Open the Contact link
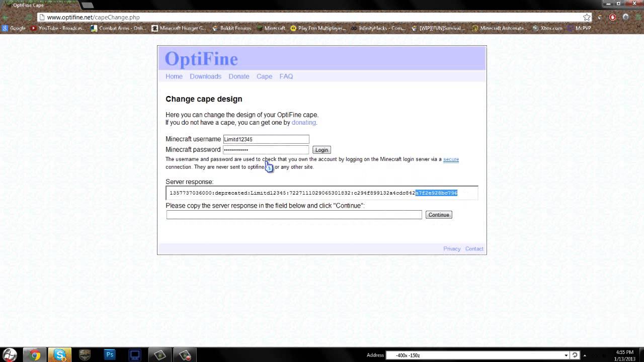 coord(474,249)
